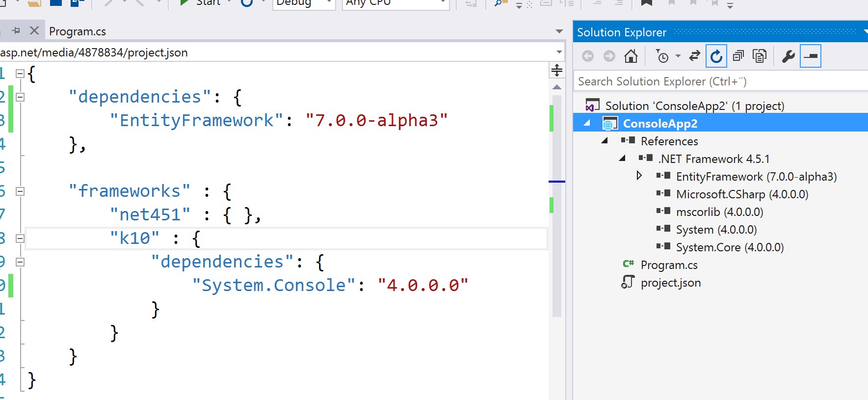Switch to the Program.cs editor tab
The height and width of the screenshot is (400, 868).
tap(78, 31)
